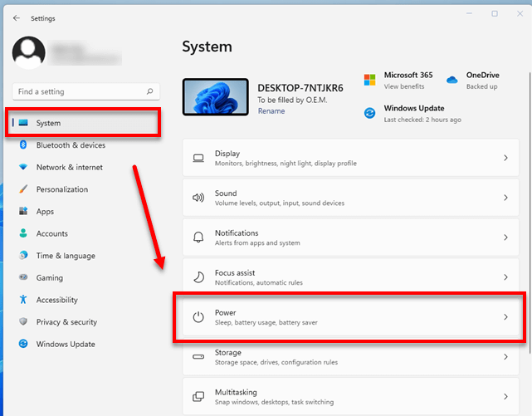Click the Multitasking windows icon
Image resolution: width=532 pixels, height=416 pixels.
coord(198,396)
